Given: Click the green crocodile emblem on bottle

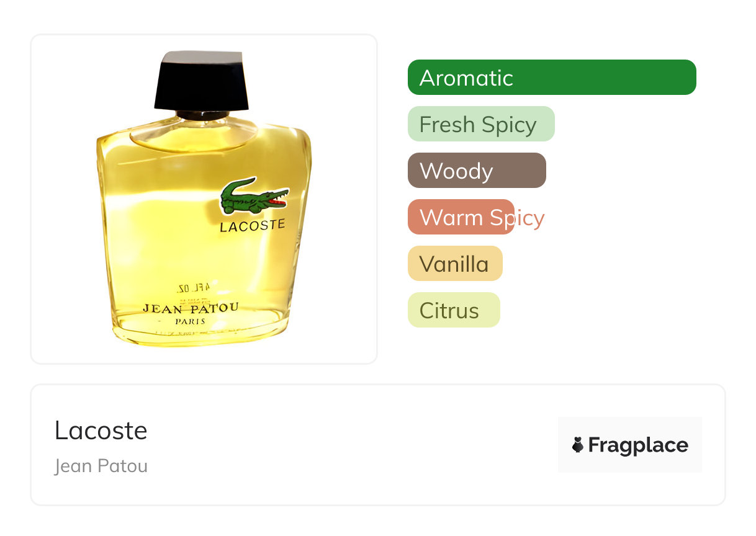Looking at the screenshot, I should (x=254, y=197).
